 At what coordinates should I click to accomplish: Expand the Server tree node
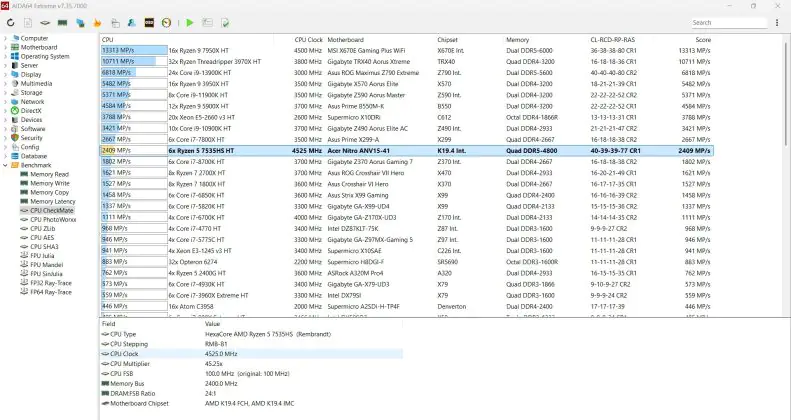point(6,66)
